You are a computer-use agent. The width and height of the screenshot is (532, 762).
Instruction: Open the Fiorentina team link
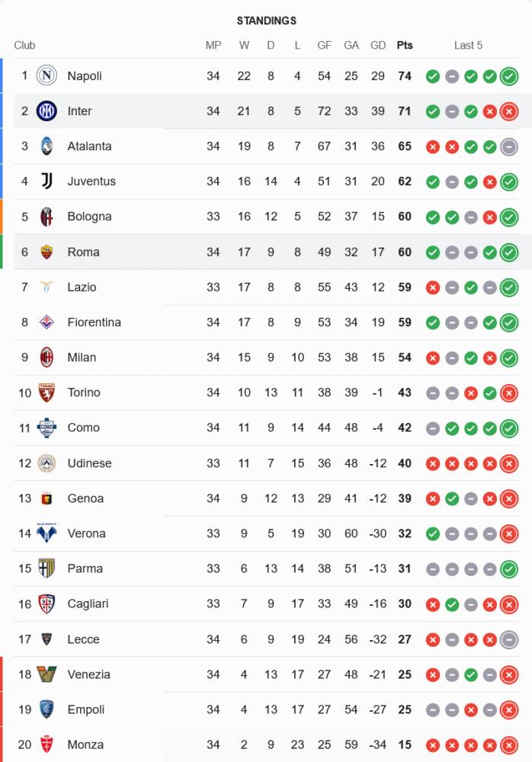(94, 322)
